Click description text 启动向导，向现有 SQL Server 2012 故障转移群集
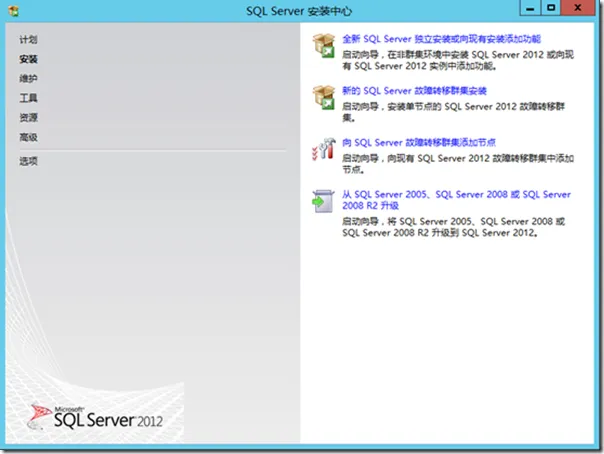 coord(458,164)
